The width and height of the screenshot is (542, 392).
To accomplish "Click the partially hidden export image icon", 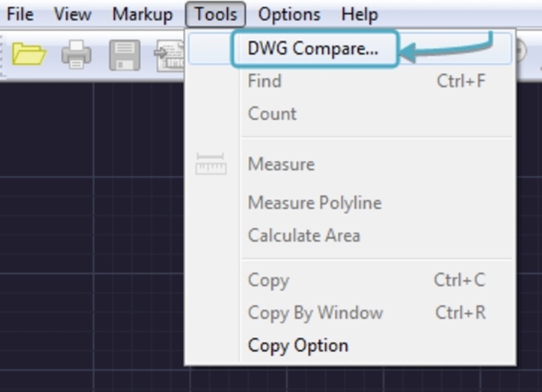I will click(x=169, y=56).
